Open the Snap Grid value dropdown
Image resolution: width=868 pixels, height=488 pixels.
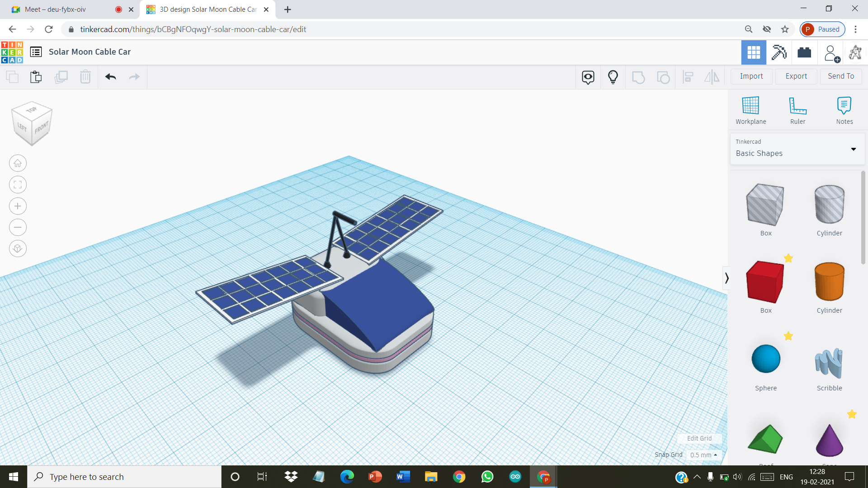[703, 455]
